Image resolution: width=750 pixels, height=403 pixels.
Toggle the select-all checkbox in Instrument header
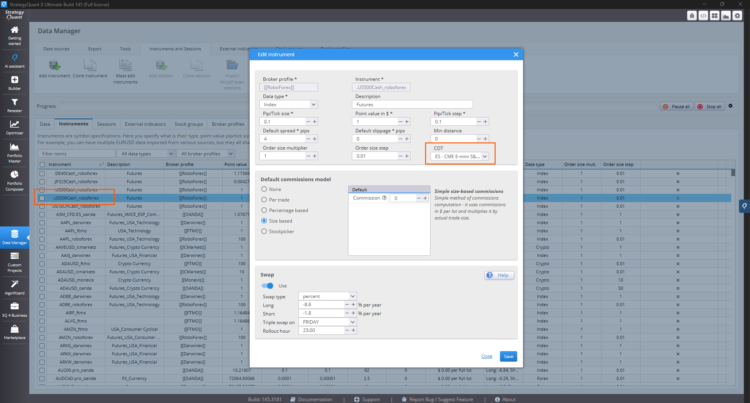42,164
